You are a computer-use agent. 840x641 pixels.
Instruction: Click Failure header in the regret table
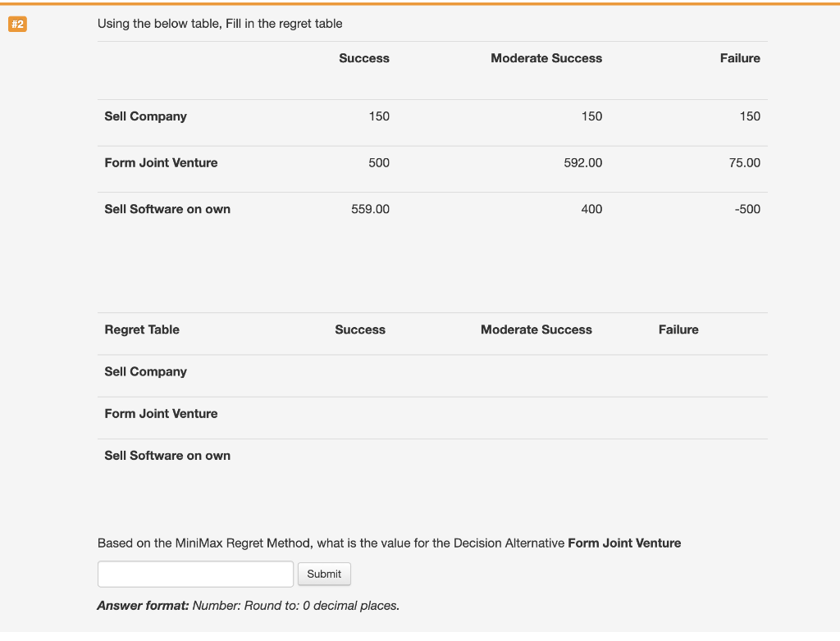(678, 330)
